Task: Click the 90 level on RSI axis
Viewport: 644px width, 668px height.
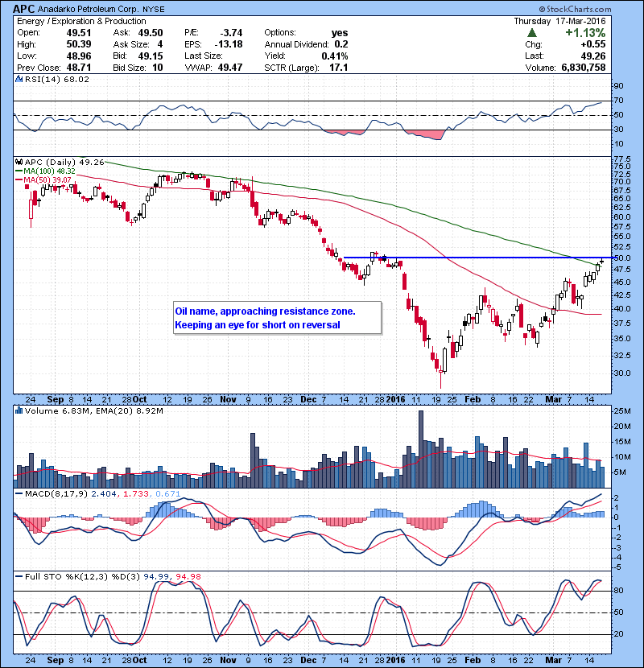Action: click(x=618, y=86)
